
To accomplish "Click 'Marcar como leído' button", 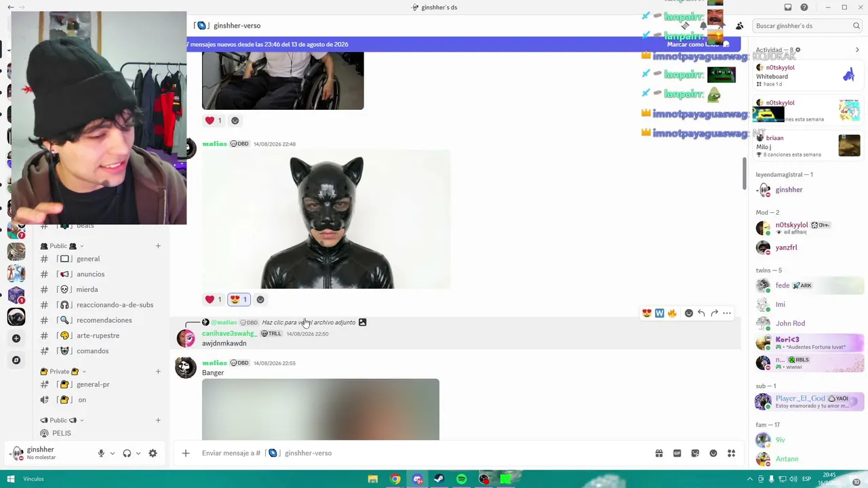I will [698, 45].
